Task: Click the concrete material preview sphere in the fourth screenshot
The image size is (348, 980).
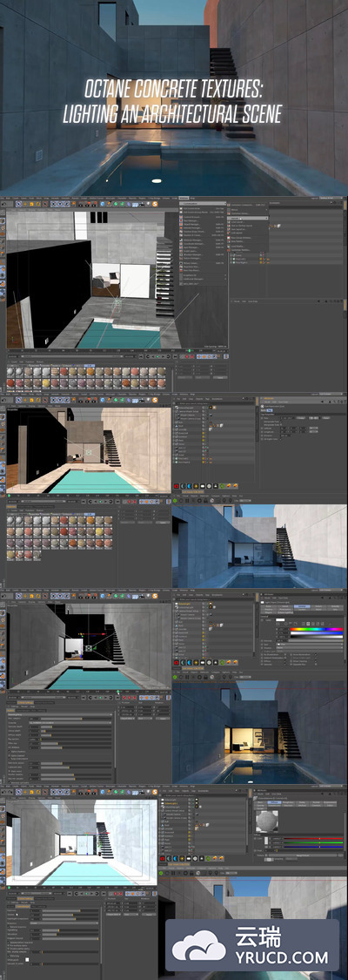Action: tap(267, 821)
